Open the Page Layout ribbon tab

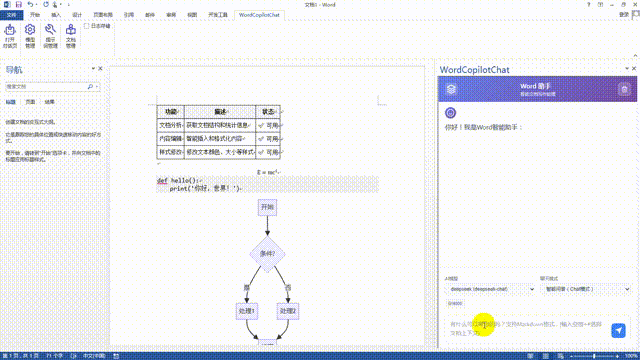(x=103, y=15)
